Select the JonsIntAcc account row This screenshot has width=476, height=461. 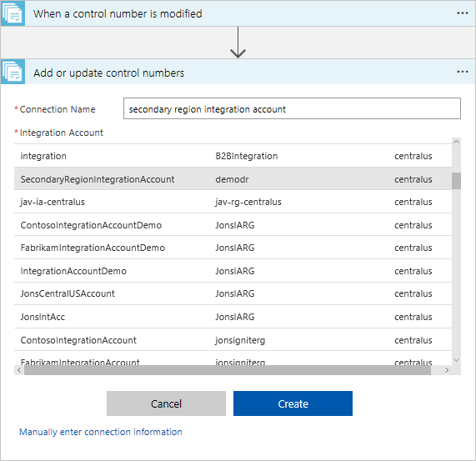pyautogui.click(x=233, y=317)
